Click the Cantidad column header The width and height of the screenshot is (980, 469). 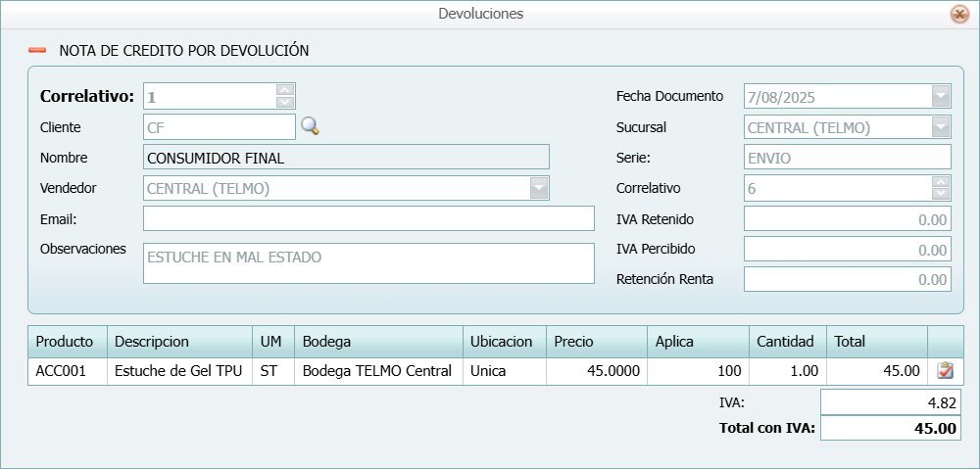pos(788,342)
